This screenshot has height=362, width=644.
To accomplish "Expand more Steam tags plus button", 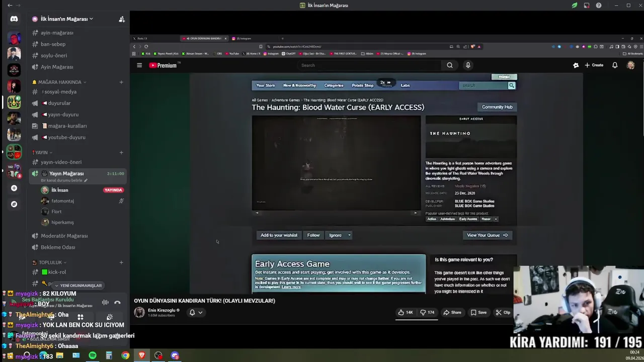I will coord(496,219).
